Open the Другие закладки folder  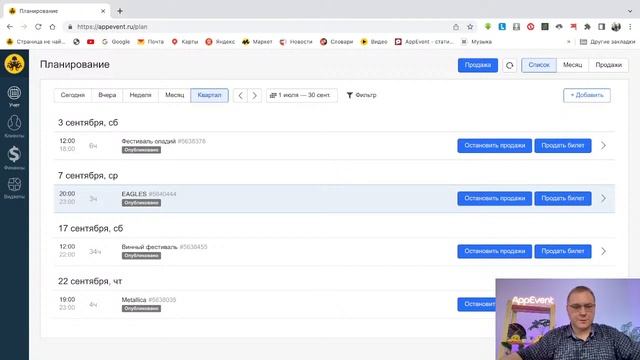pyautogui.click(x=607, y=42)
